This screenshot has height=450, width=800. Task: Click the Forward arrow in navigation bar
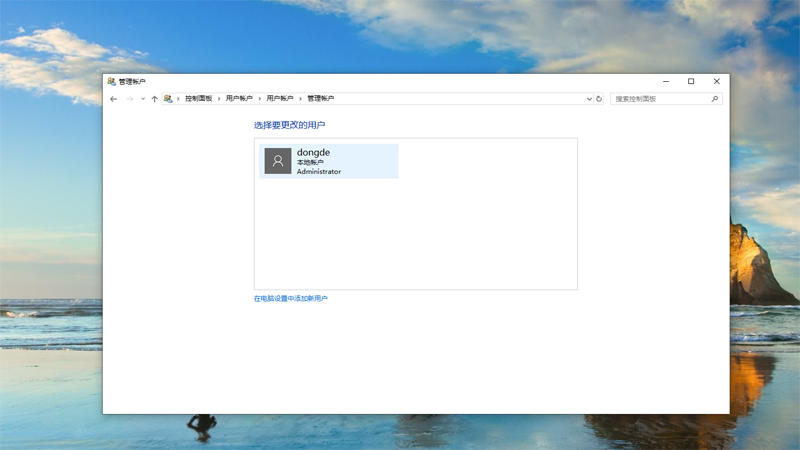tap(130, 99)
